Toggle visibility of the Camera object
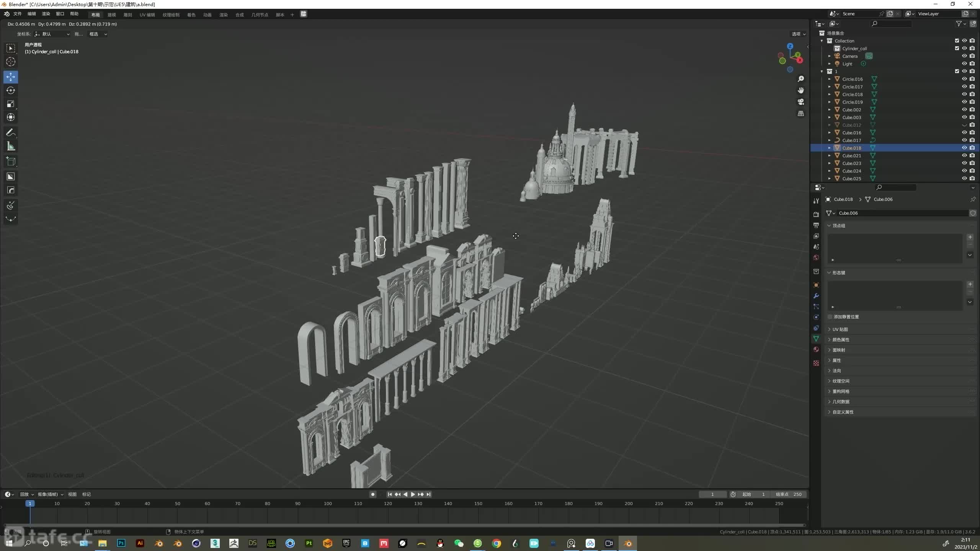The height and width of the screenshot is (551, 980). pos(964,56)
